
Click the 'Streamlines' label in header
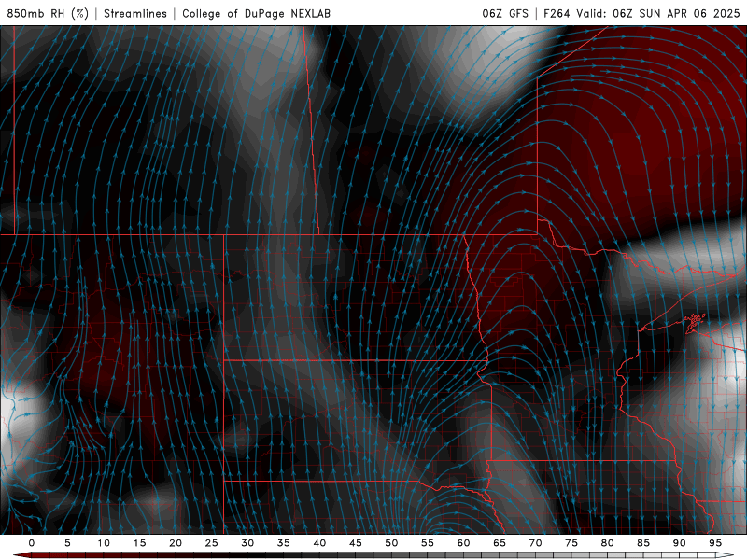pos(135,13)
